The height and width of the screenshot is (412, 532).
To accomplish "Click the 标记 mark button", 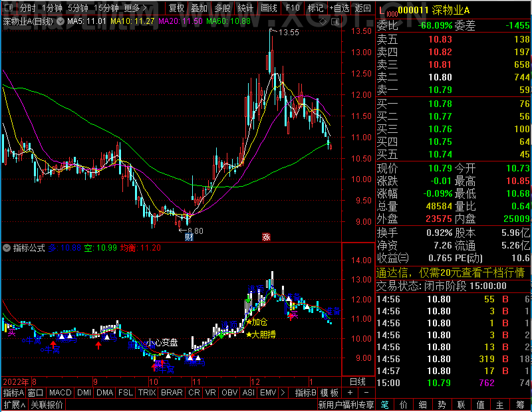I will 315,7.
